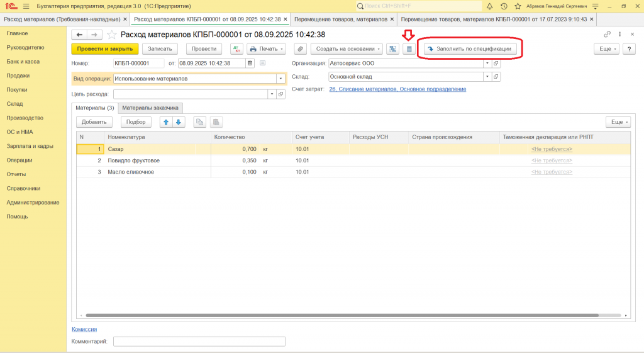Click Добавить row button
The width and height of the screenshot is (644, 353).
click(x=94, y=122)
